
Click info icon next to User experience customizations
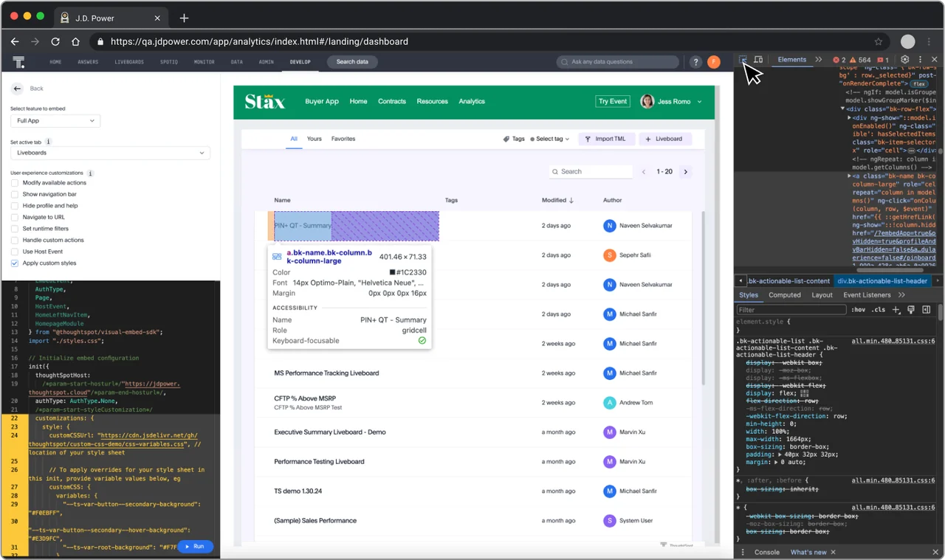pos(91,173)
